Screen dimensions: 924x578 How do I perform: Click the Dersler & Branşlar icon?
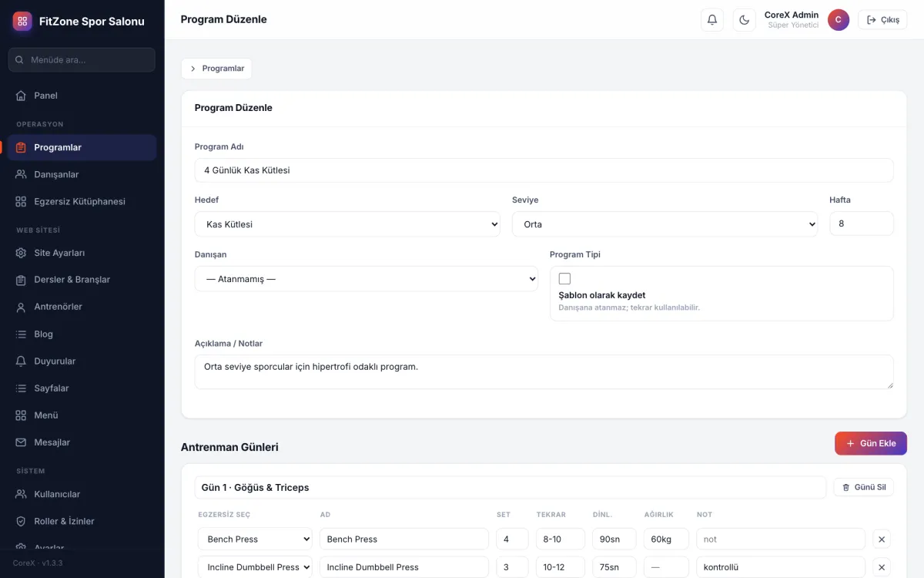pyautogui.click(x=21, y=280)
